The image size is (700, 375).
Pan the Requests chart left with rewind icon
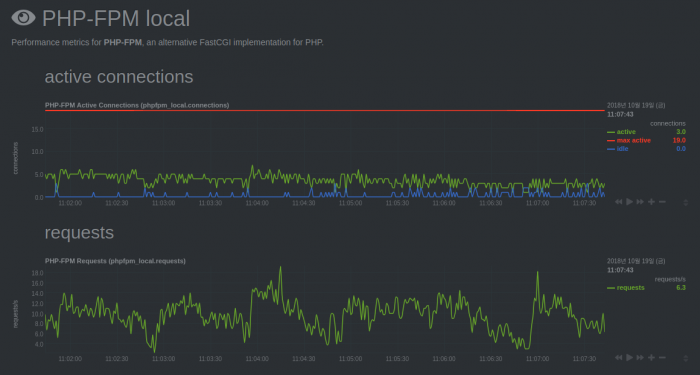coord(618,357)
